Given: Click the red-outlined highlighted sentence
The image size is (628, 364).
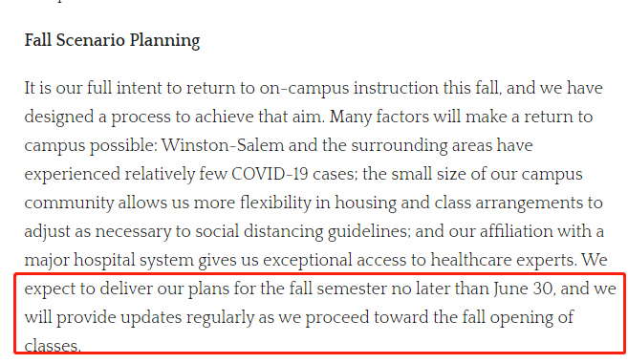Looking at the screenshot, I should coord(319,313).
